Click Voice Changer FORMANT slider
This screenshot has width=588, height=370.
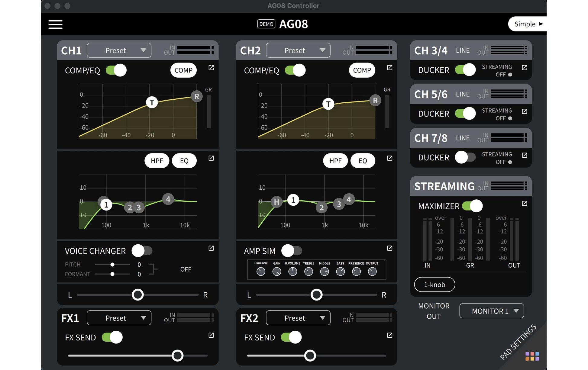pos(112,274)
